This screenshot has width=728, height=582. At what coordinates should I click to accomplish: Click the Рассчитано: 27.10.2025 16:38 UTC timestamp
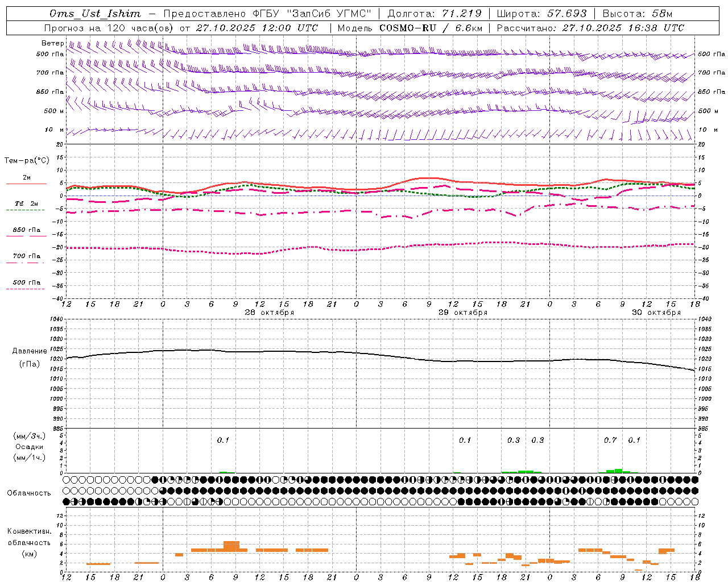(590, 28)
